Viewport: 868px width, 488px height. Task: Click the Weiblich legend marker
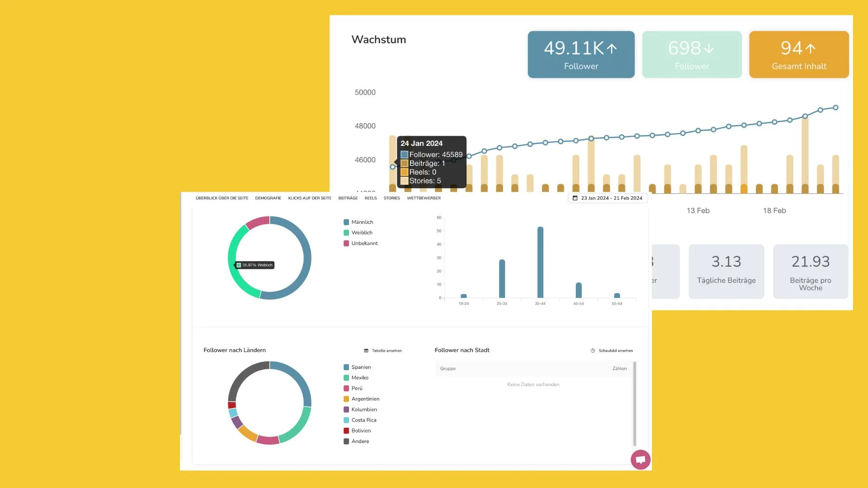coord(346,232)
